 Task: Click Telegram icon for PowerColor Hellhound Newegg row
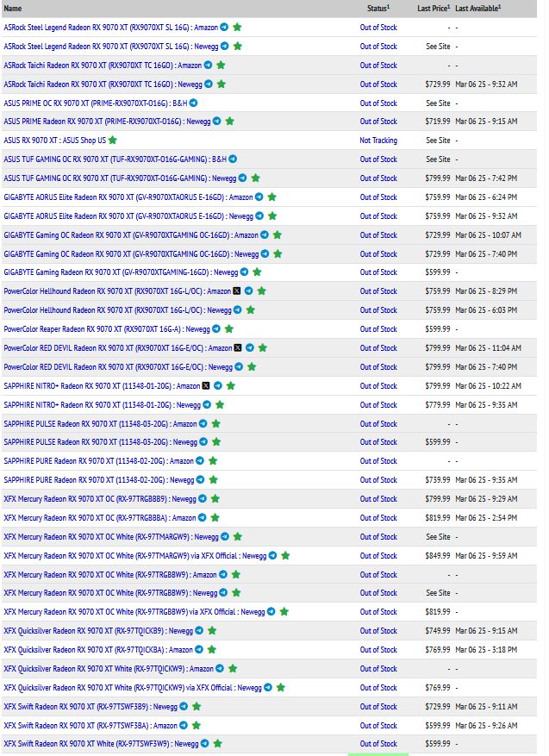238,310
